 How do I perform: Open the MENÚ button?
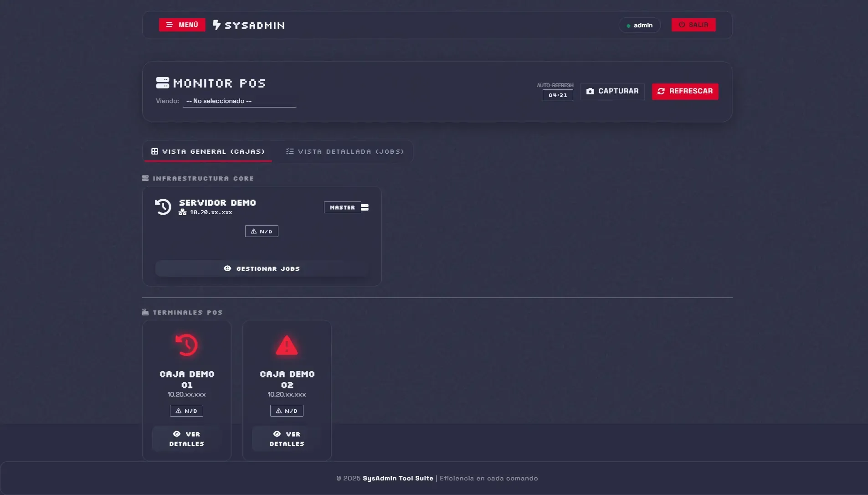point(182,25)
